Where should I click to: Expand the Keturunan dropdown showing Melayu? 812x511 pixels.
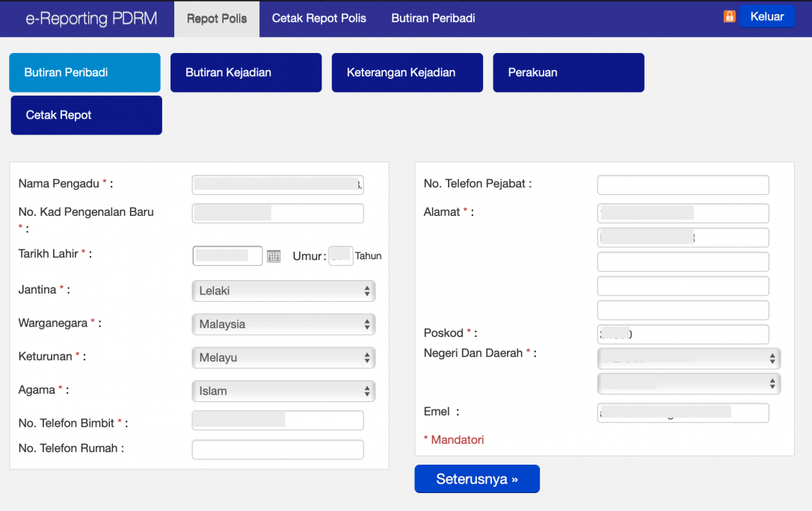pyautogui.click(x=283, y=357)
